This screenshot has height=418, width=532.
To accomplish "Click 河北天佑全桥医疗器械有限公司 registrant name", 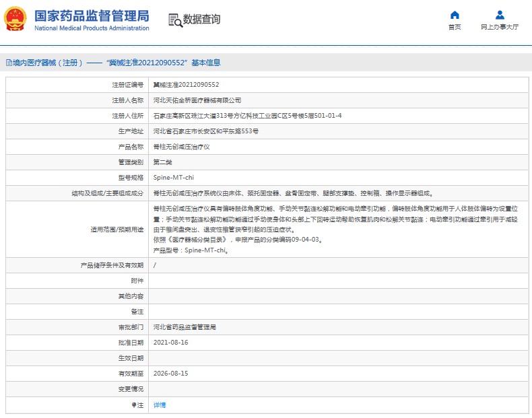I will click(x=197, y=100).
